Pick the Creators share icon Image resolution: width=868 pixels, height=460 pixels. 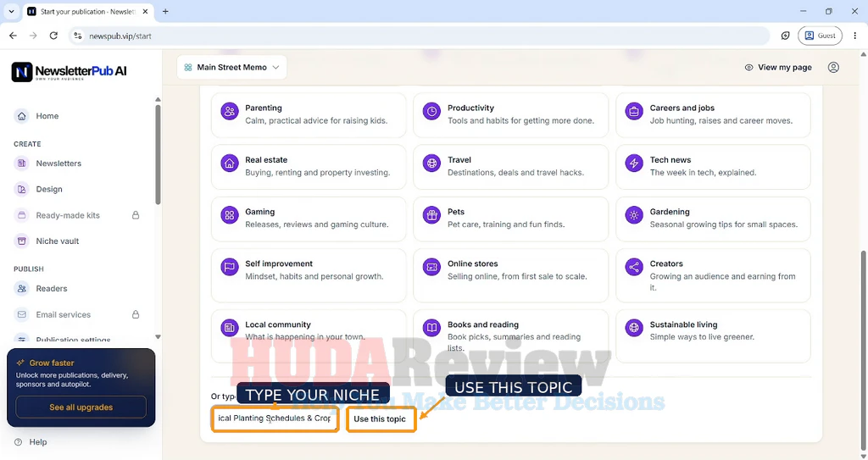[x=634, y=267]
